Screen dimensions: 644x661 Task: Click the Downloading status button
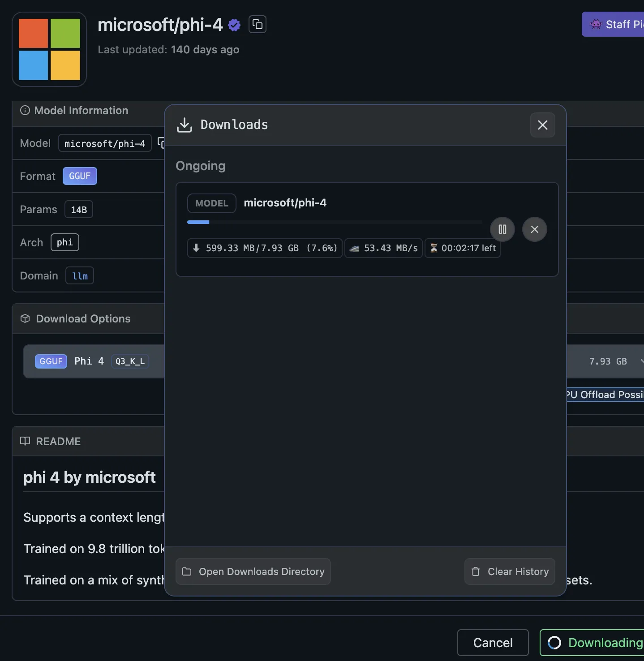click(592, 643)
